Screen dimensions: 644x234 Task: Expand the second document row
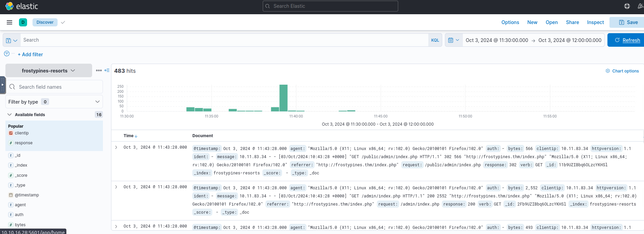point(116,187)
